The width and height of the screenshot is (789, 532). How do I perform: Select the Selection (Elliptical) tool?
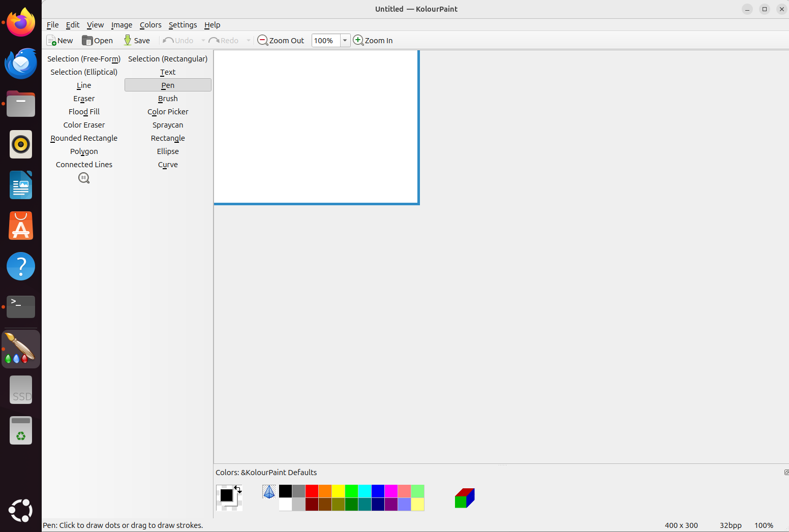click(84, 72)
